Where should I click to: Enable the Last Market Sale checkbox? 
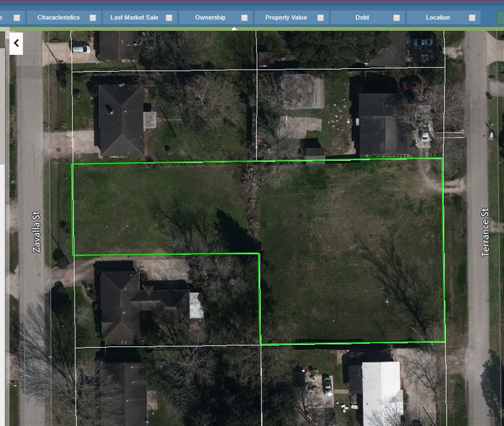point(169,17)
